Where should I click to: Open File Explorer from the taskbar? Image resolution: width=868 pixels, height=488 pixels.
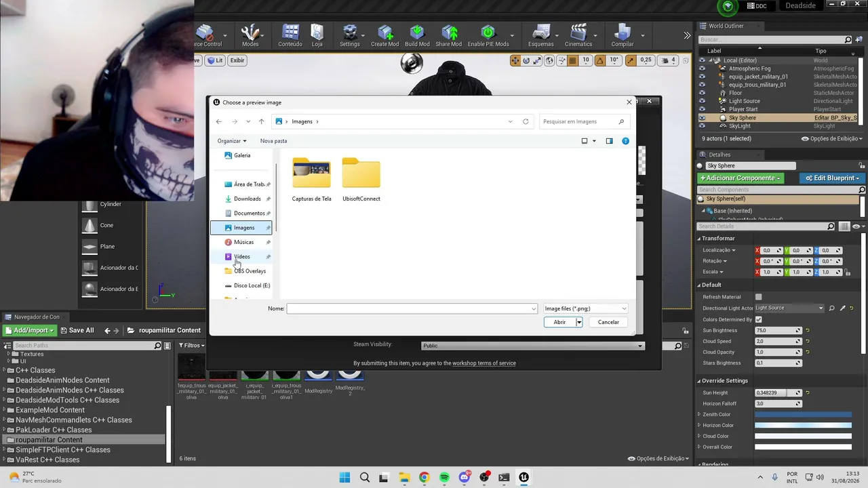404,477
